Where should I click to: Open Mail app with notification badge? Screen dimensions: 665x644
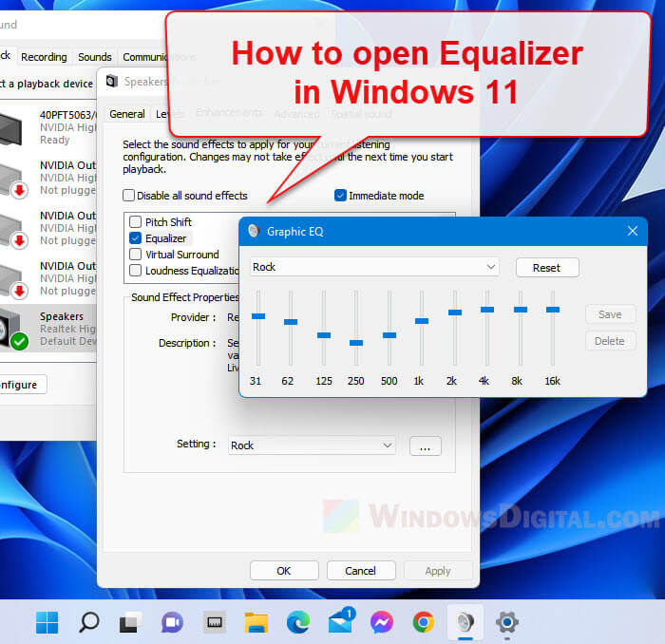click(341, 620)
